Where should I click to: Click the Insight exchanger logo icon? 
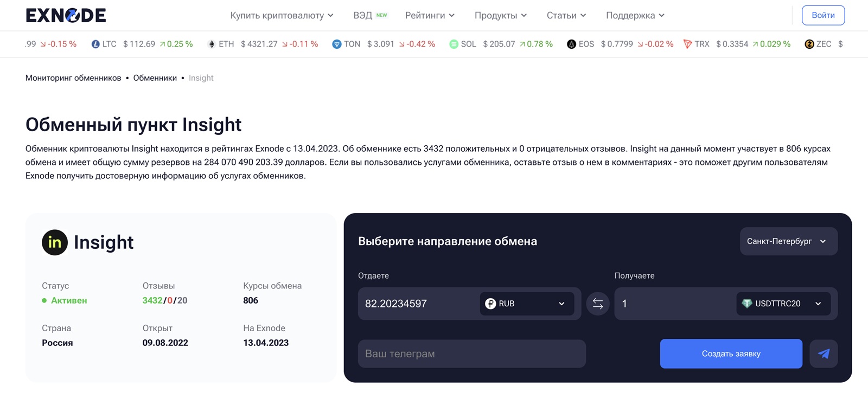[55, 242]
